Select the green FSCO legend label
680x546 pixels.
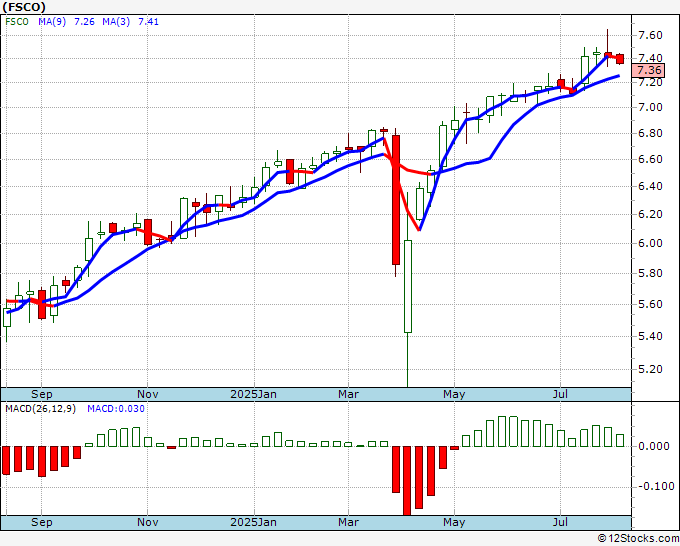click(16, 21)
